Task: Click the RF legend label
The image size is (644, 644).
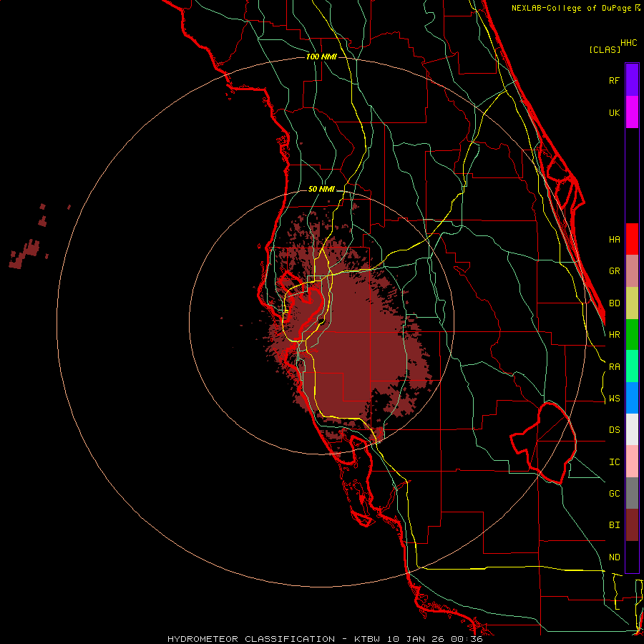Action: coord(614,80)
